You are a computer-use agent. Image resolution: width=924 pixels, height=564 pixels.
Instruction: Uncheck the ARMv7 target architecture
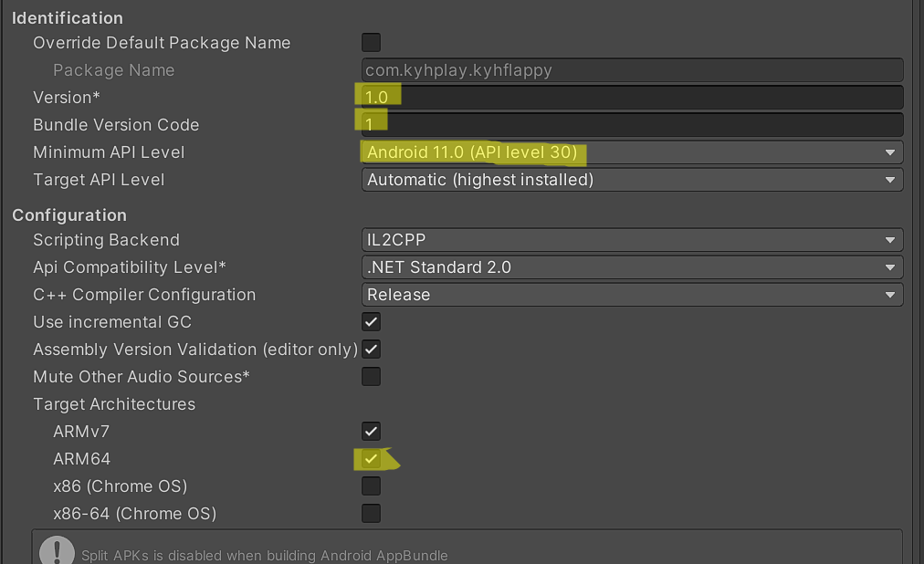tap(371, 432)
